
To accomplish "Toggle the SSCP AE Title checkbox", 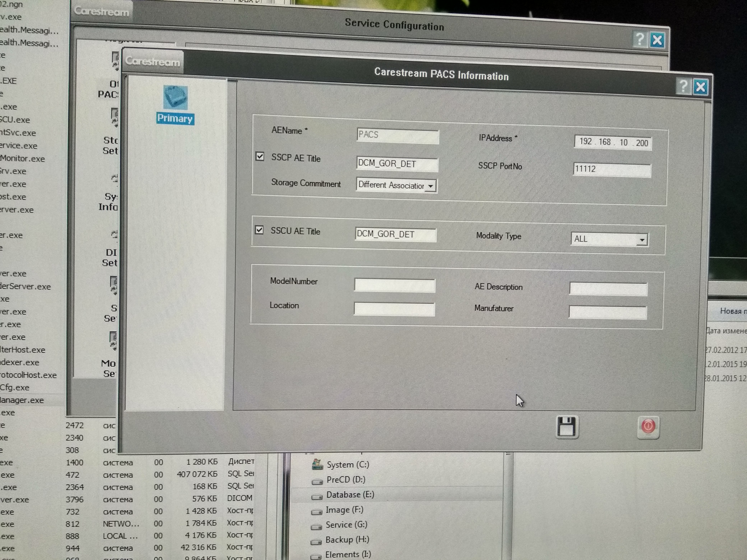I will click(260, 157).
